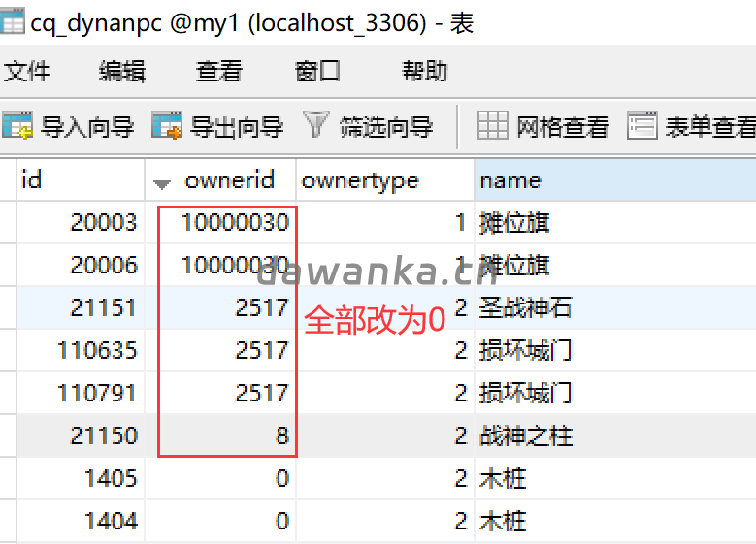
Task: Select the name column header
Action: tap(615, 180)
